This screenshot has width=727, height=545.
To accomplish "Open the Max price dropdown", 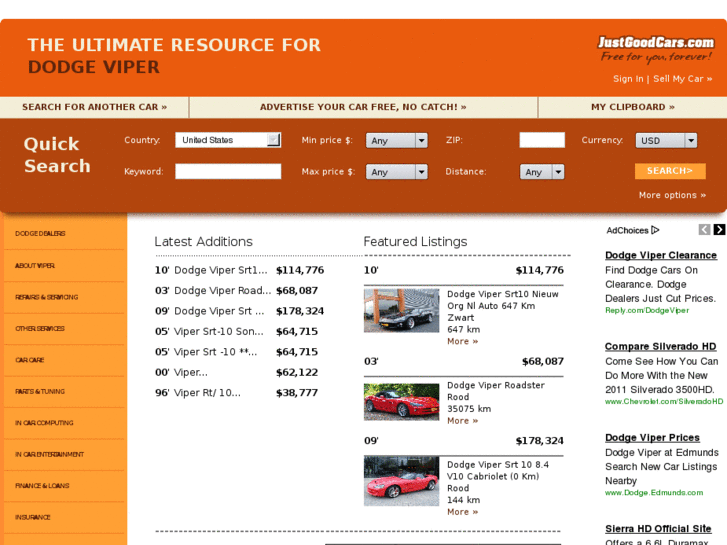I will pos(396,172).
